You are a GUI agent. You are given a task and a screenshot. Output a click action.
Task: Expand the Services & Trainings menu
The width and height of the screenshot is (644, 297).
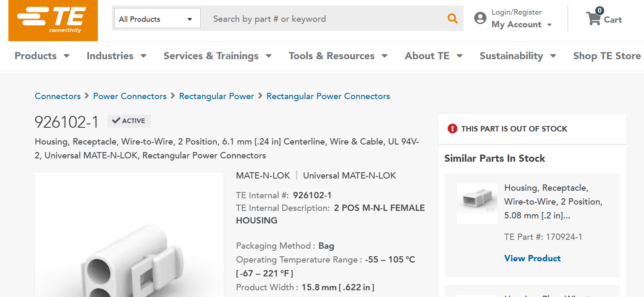point(217,56)
